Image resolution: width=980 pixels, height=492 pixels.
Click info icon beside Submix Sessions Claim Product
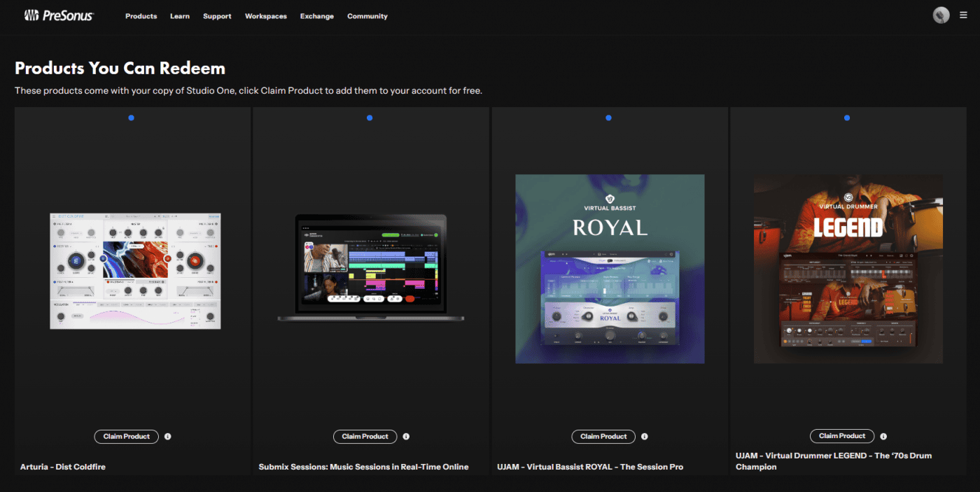pos(406,437)
